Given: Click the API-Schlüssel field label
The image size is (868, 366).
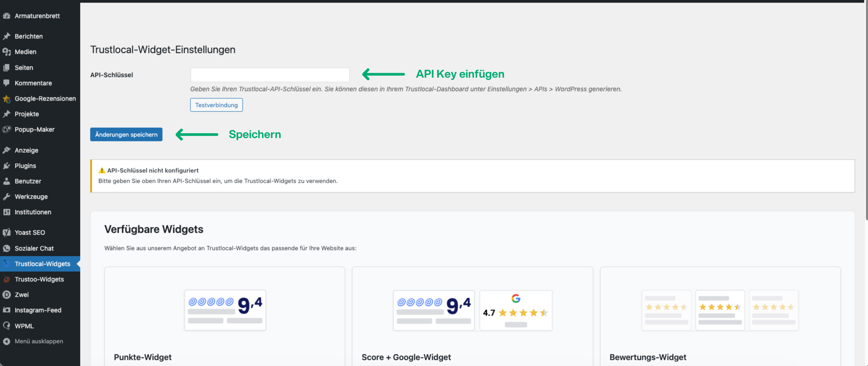Looking at the screenshot, I should click(x=112, y=75).
